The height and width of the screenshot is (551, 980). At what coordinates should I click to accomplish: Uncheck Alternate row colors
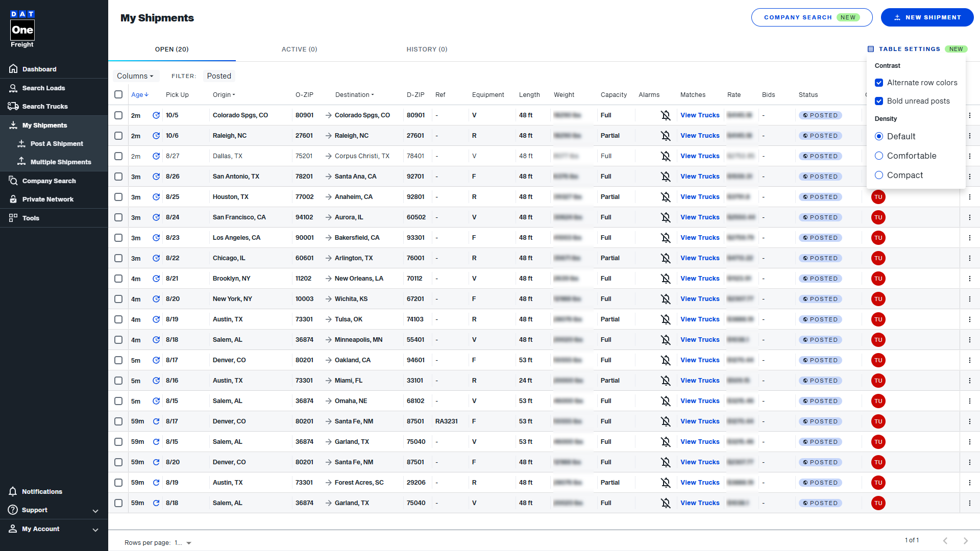[x=879, y=83]
